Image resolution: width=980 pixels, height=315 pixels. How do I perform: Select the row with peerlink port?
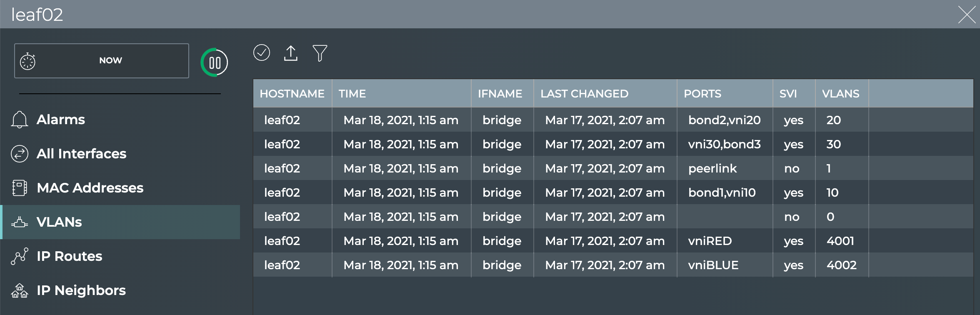coord(712,168)
